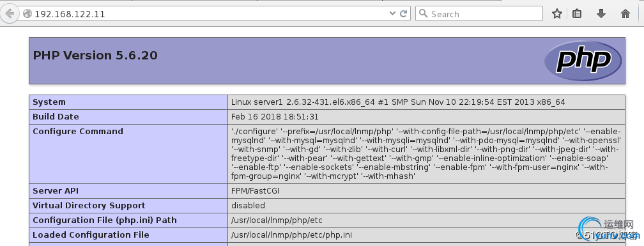The height and width of the screenshot is (246, 644).
Task: Click the Loaded Configuration File label
Action: [91, 235]
